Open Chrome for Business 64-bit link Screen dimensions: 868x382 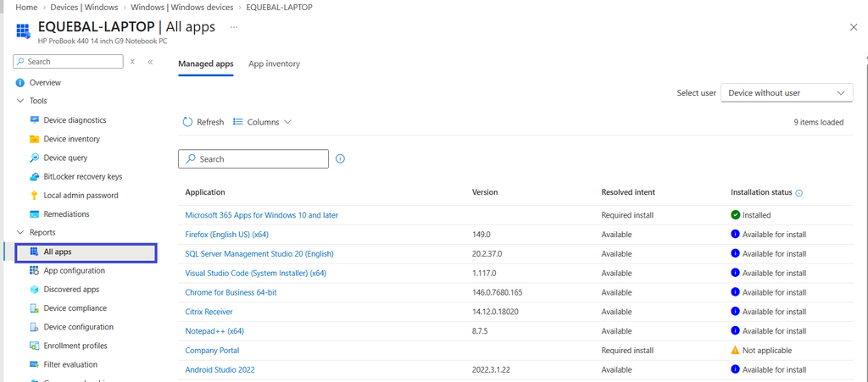(231, 292)
